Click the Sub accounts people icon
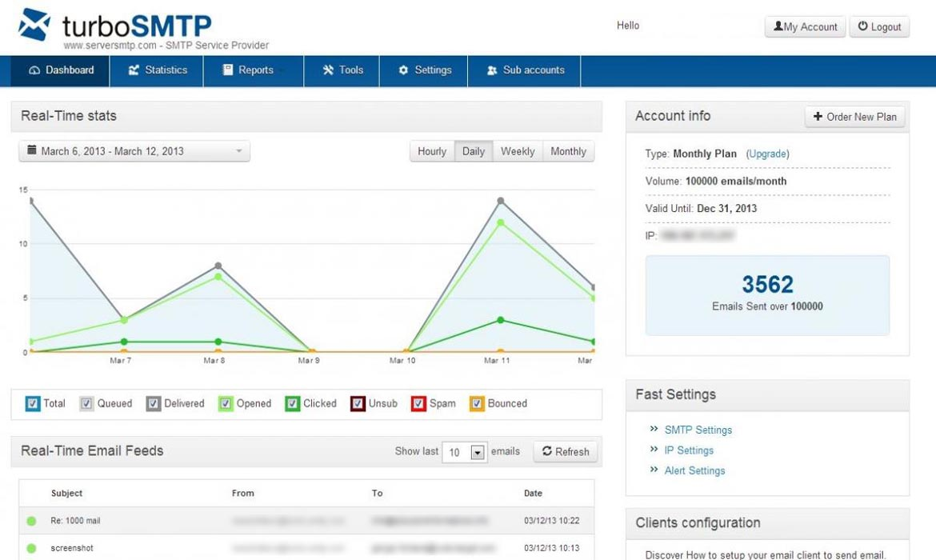936x560 pixels. coord(492,70)
